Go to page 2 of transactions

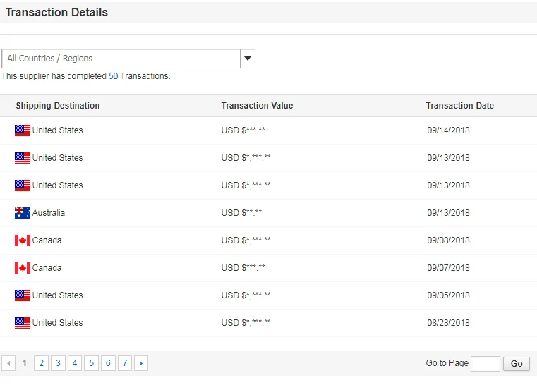tap(41, 363)
